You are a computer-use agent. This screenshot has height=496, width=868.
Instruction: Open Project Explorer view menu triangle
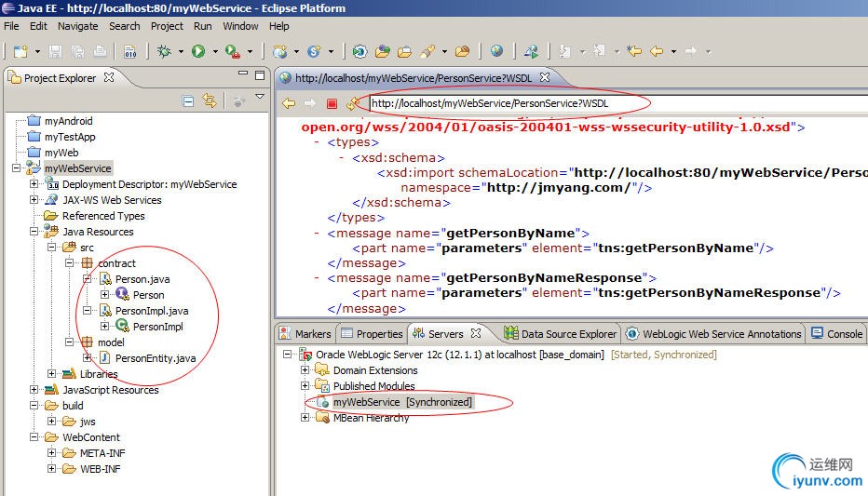click(260, 97)
